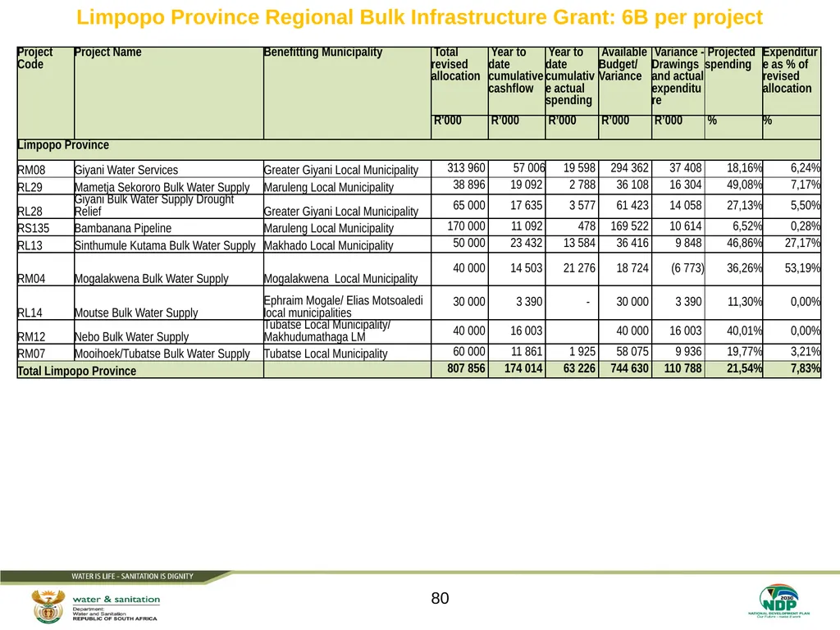Click 'WATER IS LIFE - SANITATION IS DIGNITY' banner

pos(132,577)
